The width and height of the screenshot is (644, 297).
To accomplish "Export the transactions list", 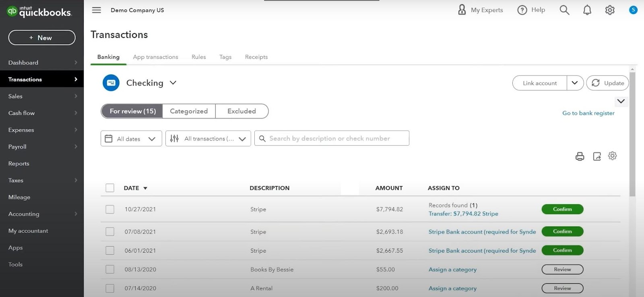I will pos(597,156).
